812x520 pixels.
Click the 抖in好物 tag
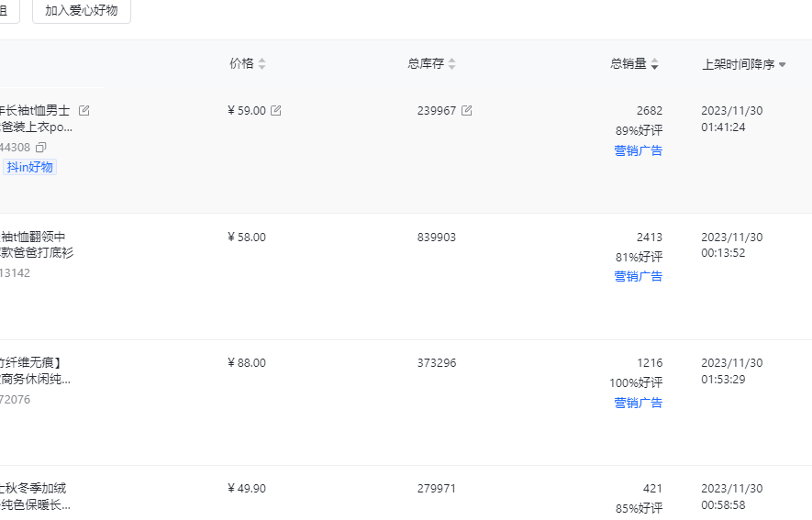[29, 167]
